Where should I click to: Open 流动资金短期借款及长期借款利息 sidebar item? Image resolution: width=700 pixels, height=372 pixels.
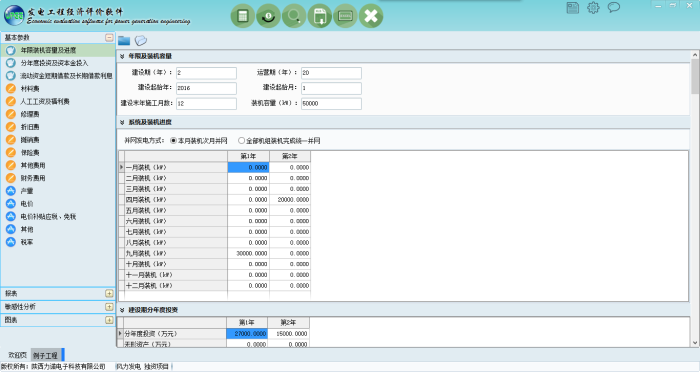tap(66, 76)
